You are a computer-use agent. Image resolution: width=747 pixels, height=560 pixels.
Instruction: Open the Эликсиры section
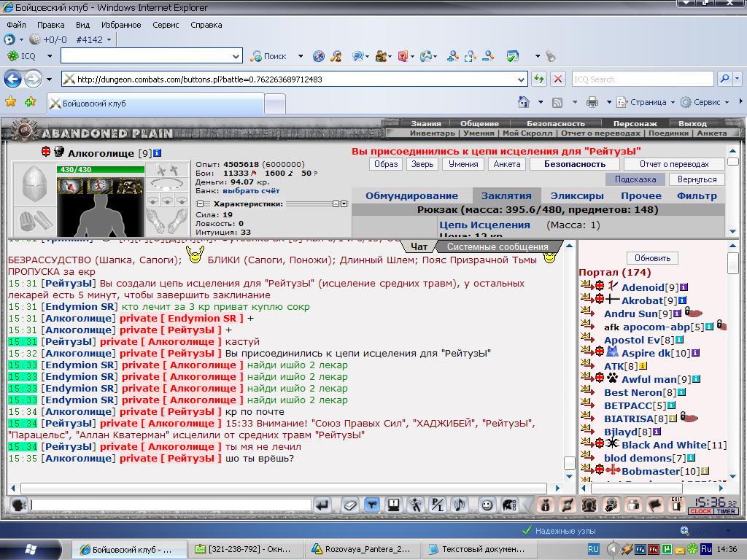(x=577, y=195)
